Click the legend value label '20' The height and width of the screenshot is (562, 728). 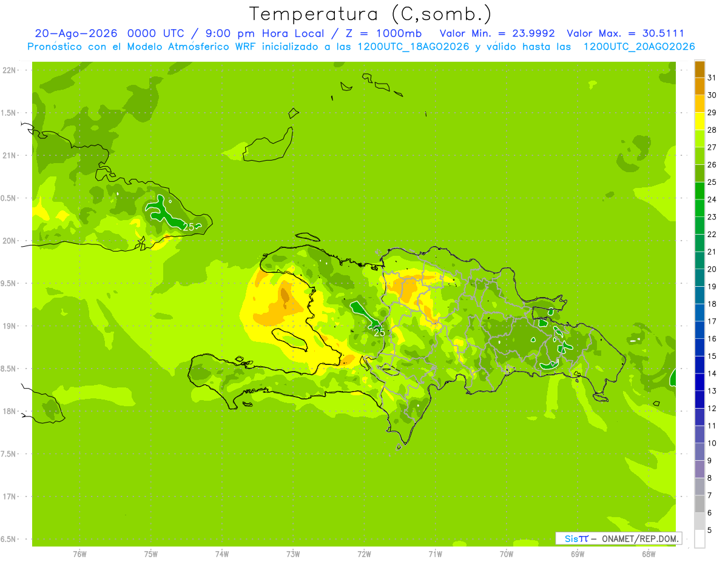pyautogui.click(x=712, y=269)
